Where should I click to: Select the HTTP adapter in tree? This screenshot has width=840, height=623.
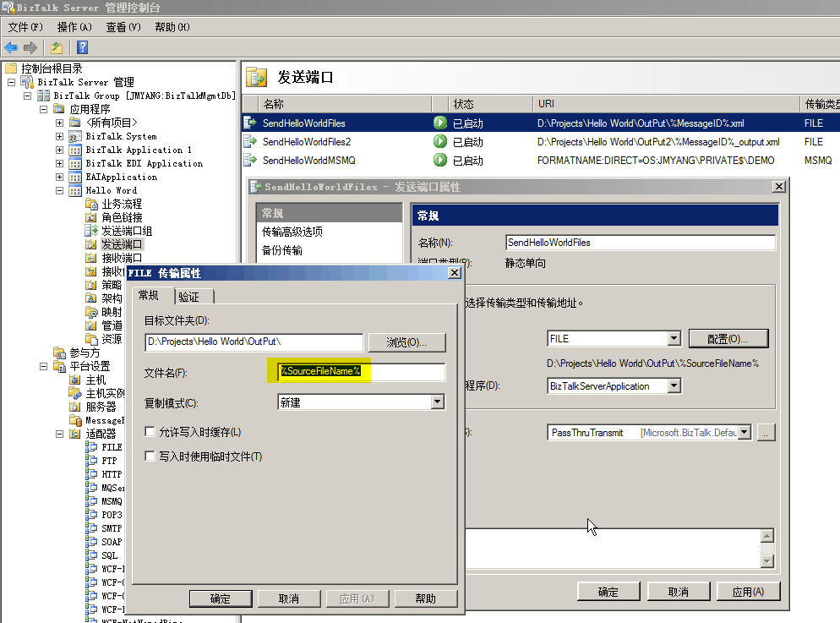point(112,474)
